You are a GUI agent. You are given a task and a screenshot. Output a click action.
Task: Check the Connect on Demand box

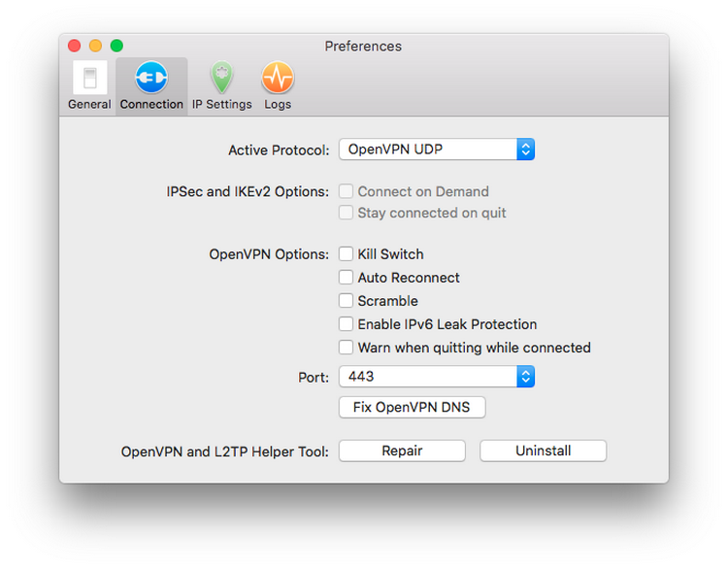pos(346,191)
